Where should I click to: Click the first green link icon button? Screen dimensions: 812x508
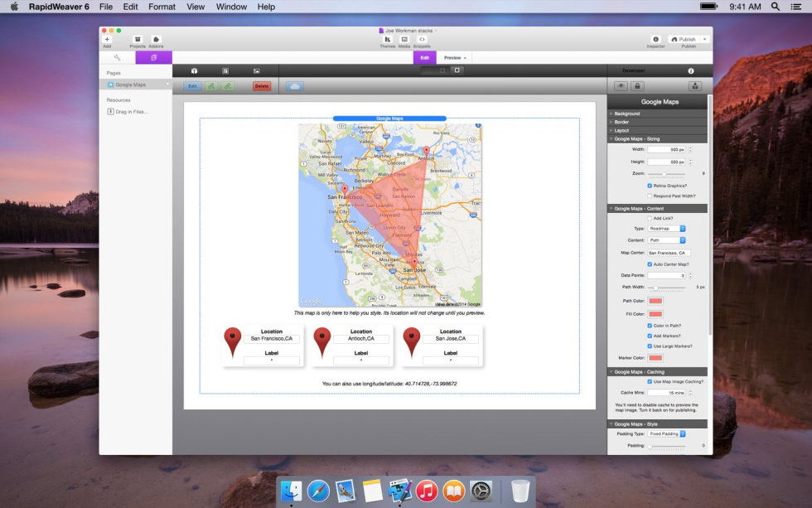(x=211, y=86)
